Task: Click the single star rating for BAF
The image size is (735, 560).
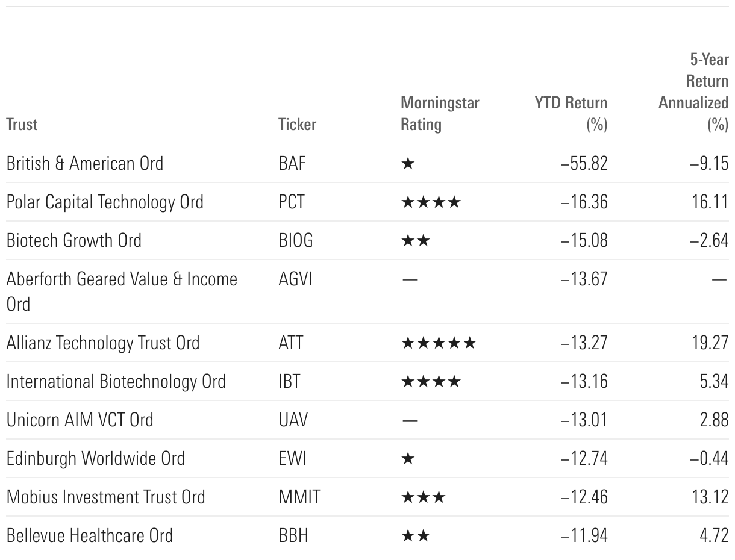Action: pyautogui.click(x=408, y=164)
